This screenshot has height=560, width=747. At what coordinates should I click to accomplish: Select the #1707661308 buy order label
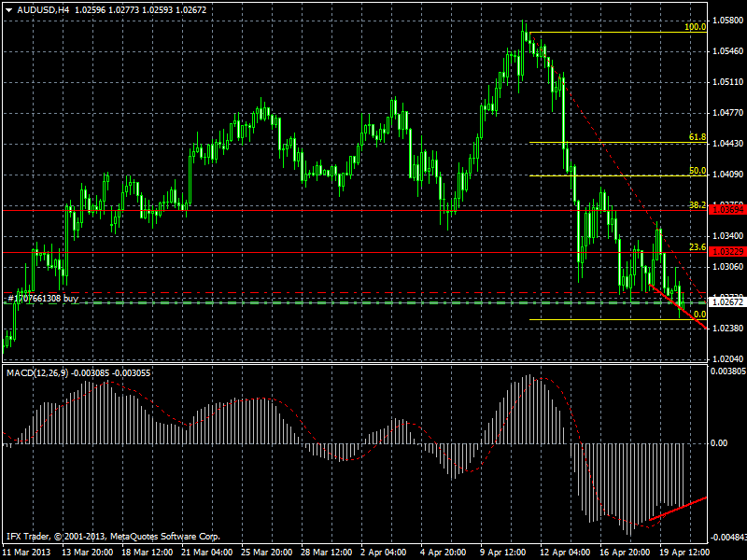(43, 299)
